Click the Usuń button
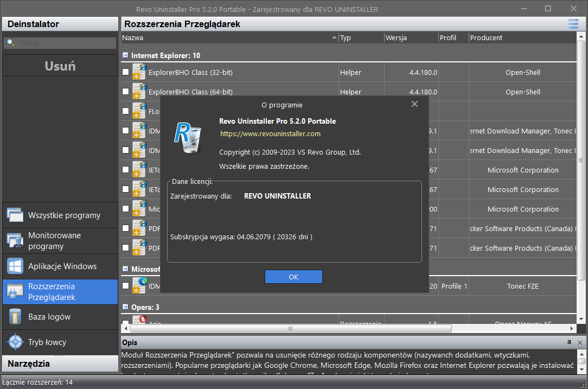This screenshot has height=389, width=588. [x=60, y=66]
